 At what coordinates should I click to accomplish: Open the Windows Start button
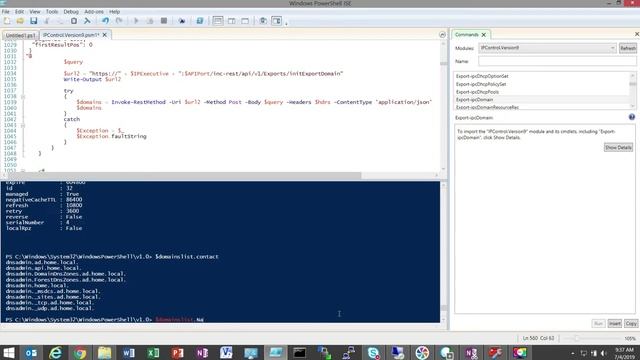coord(9,353)
